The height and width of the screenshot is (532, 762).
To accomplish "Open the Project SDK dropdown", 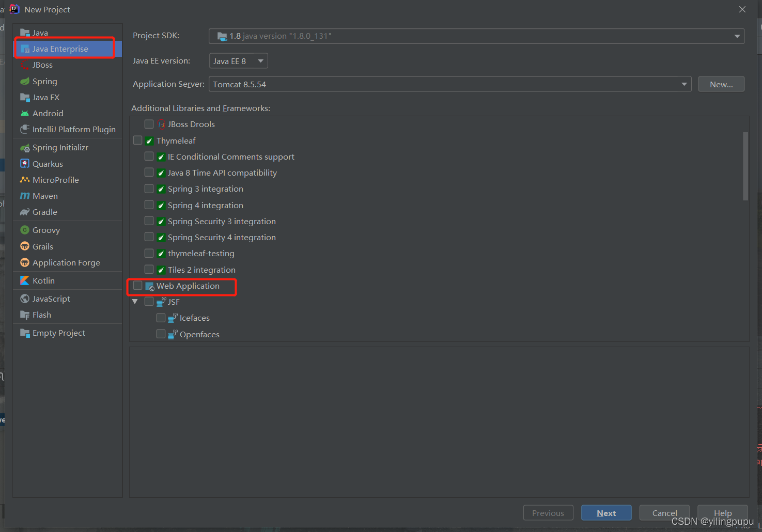I will [x=476, y=36].
